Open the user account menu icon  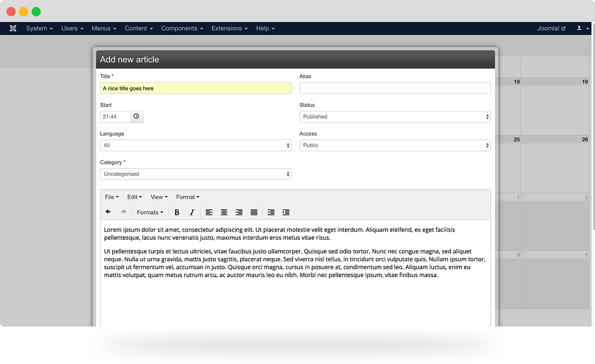582,28
